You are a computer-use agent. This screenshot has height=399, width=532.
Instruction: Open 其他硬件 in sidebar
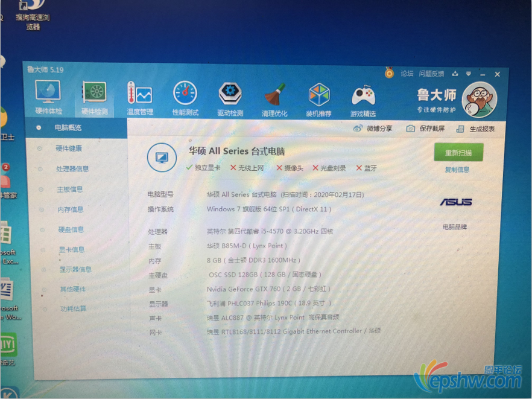73,289
